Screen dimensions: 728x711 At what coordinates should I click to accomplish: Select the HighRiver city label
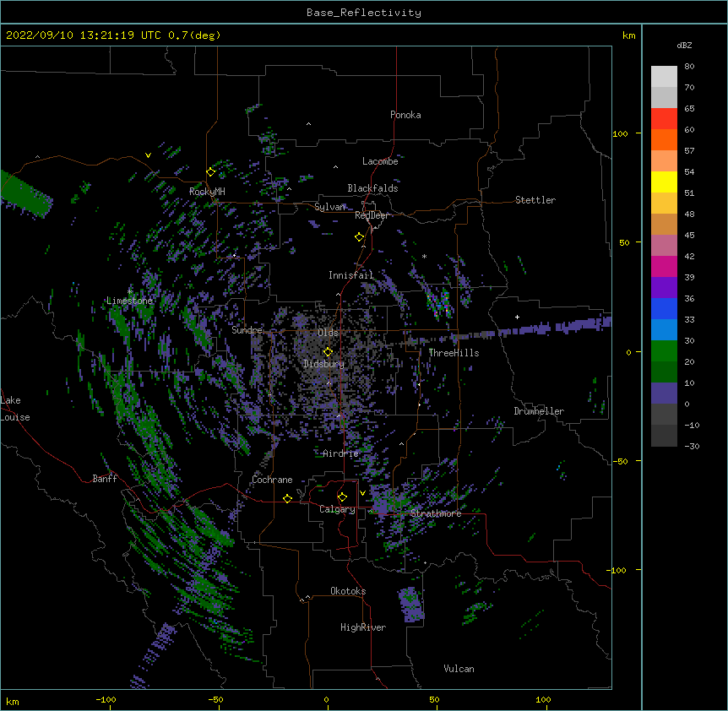[x=363, y=627]
